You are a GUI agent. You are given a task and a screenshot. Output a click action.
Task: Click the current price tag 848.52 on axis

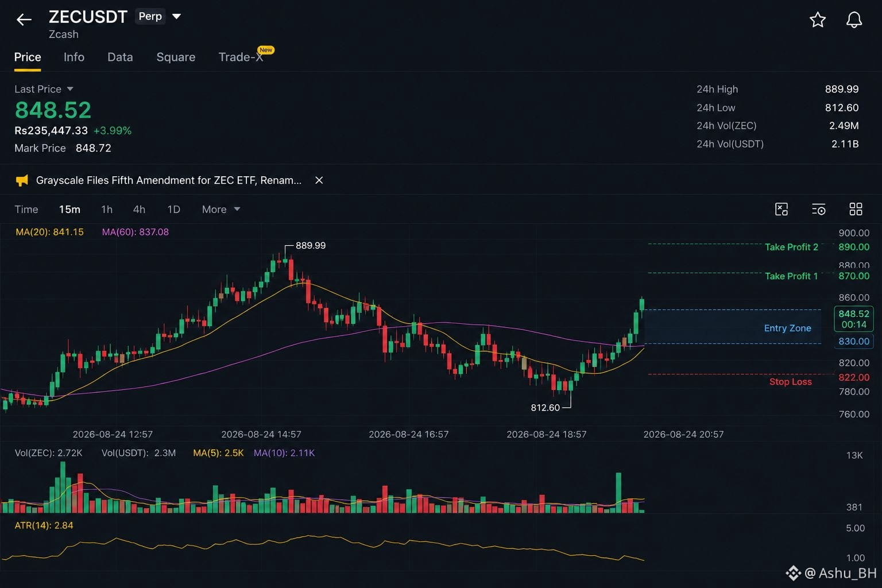point(854,319)
